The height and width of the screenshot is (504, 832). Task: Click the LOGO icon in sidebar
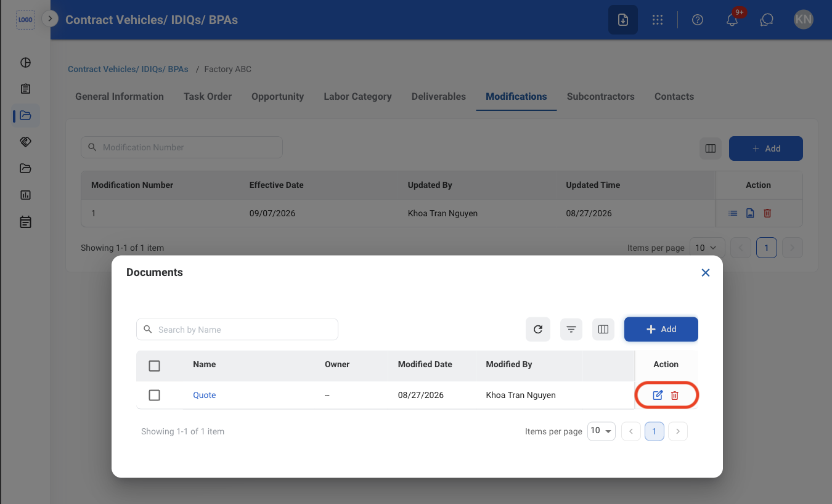25,20
